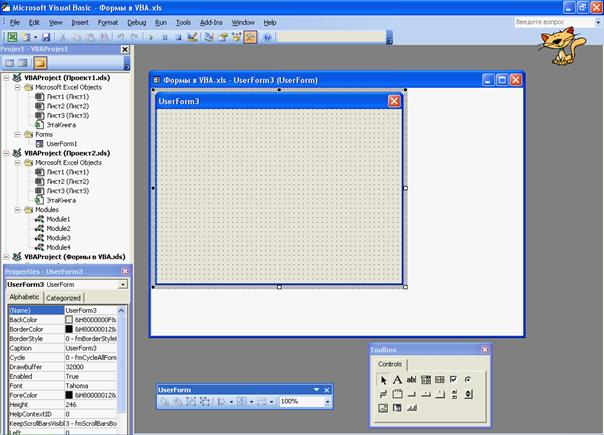
Task: Click the BackColor property color swatch
Action: pyautogui.click(x=69, y=319)
